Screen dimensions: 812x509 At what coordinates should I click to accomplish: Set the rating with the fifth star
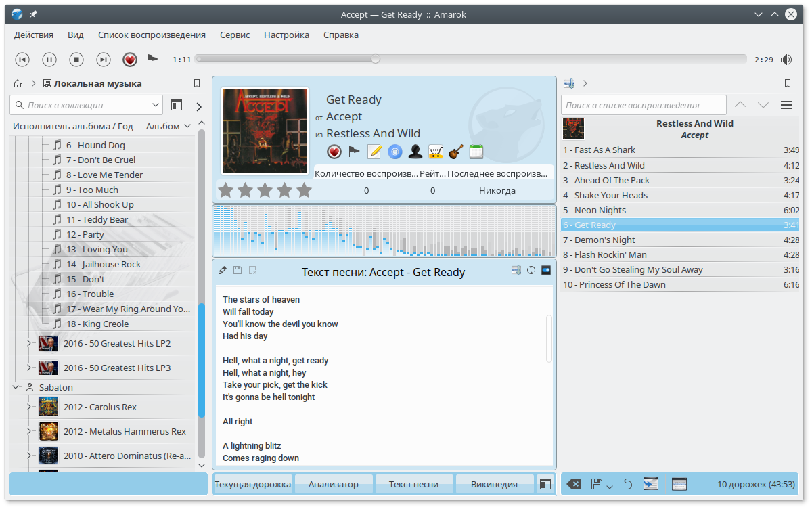304,190
